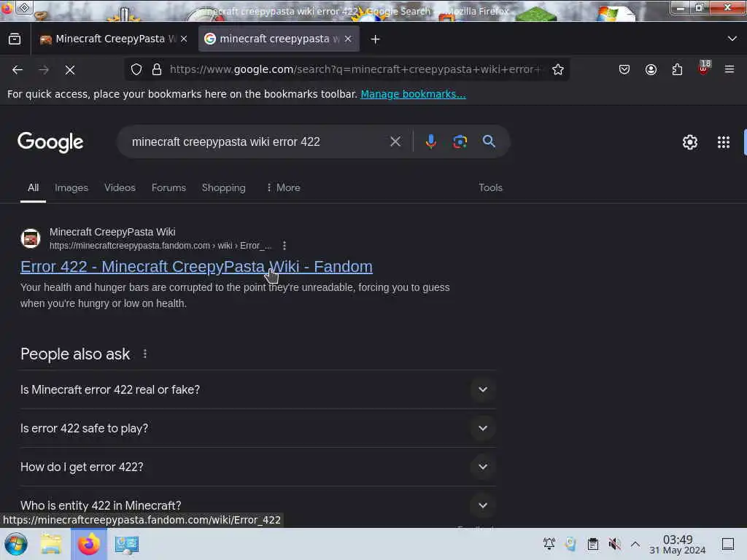
Task: Click Manage bookmarks link
Action: coord(413,94)
